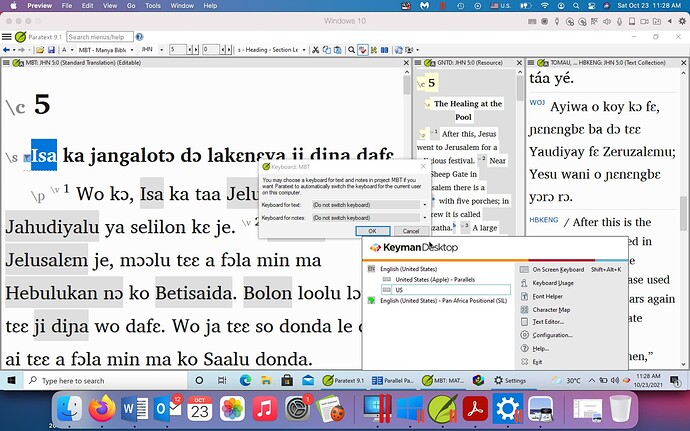This screenshot has width=690, height=431.
Task: Click Cancel in the Keyboard: MBT dialog
Action: pos(411,231)
